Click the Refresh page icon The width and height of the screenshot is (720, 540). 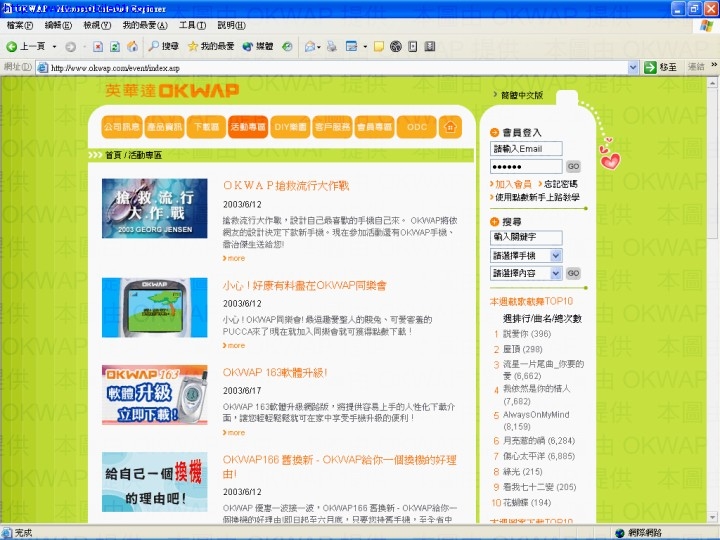pos(115,46)
